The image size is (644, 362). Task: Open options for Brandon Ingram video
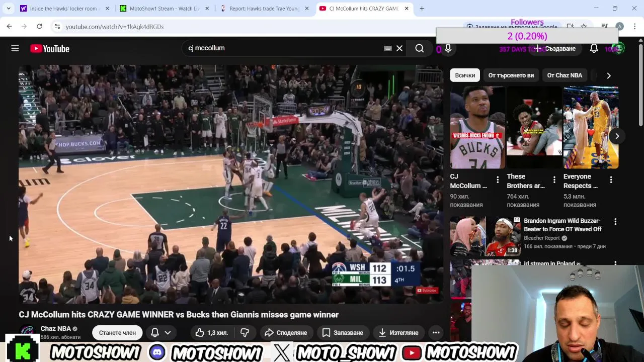click(615, 221)
